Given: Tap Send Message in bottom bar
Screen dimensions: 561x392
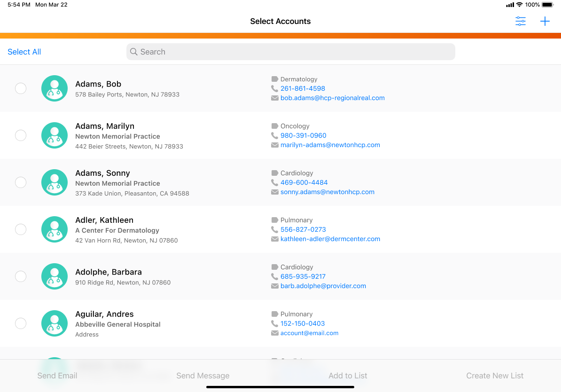Looking at the screenshot, I should 203,376.
